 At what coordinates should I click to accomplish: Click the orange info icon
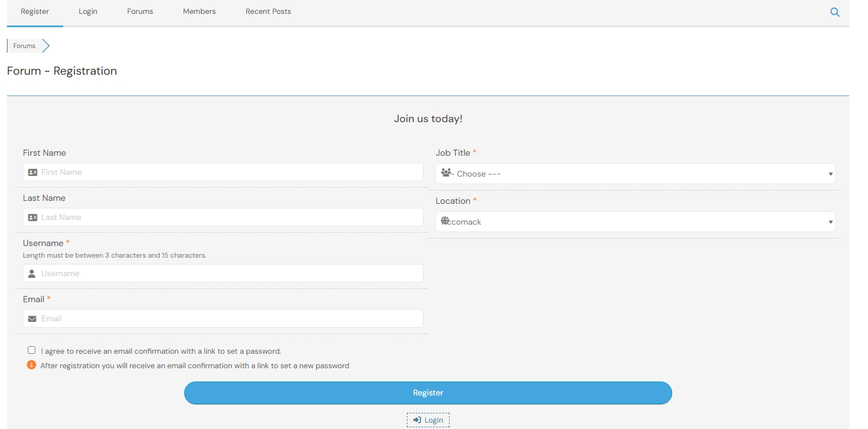tap(31, 365)
